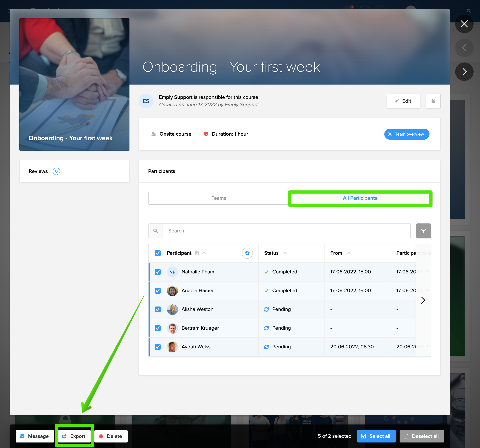The image size is (480, 448).
Task: Uncheck Nathalie Pham's checkbox
Action: pos(158,272)
